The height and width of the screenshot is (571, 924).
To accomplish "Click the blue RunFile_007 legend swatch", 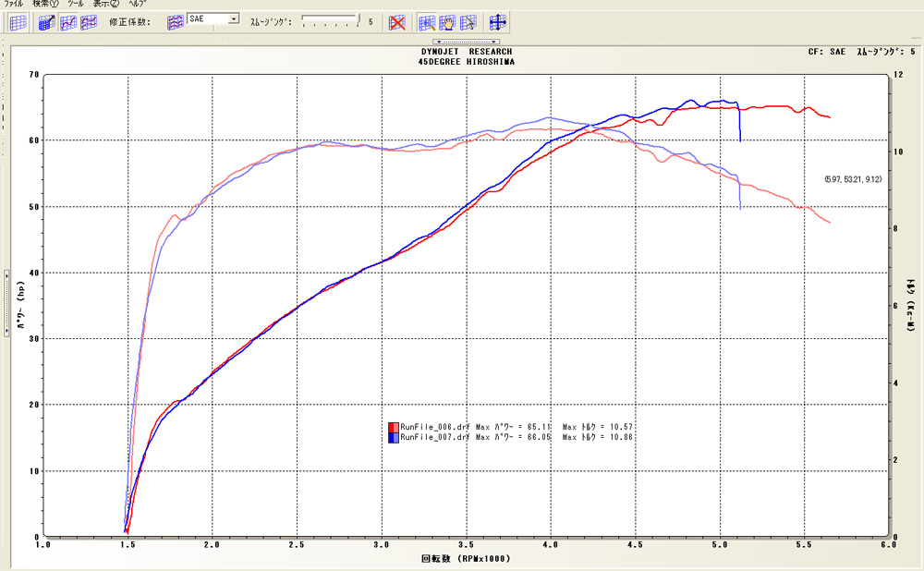I will tap(394, 437).
